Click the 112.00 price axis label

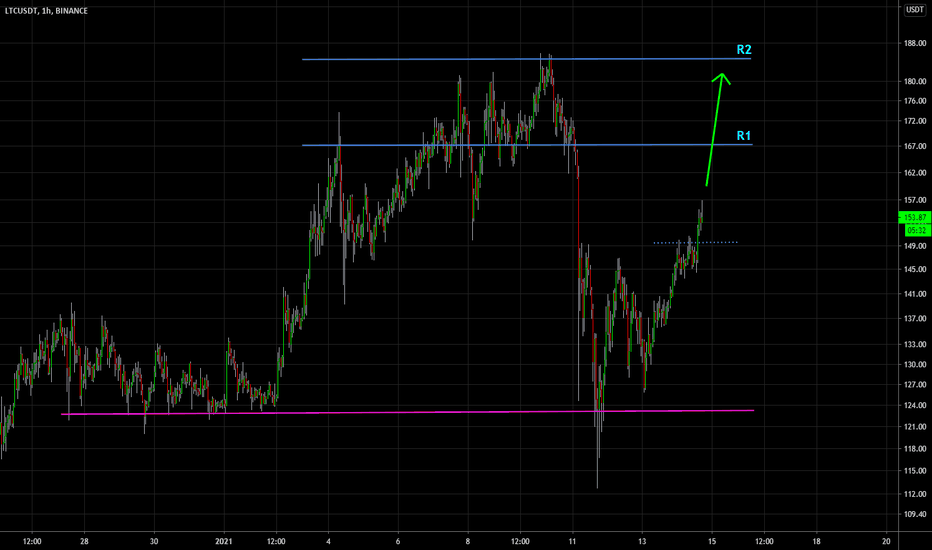pos(915,494)
